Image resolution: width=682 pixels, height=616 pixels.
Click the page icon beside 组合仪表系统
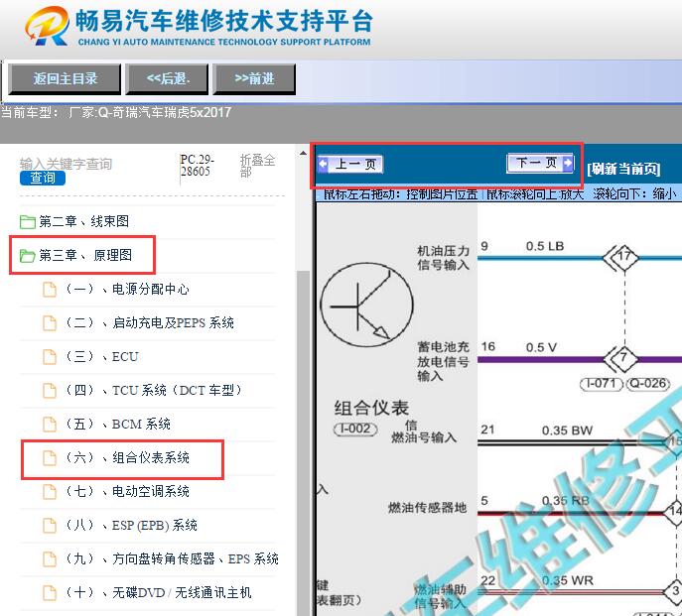coord(50,458)
